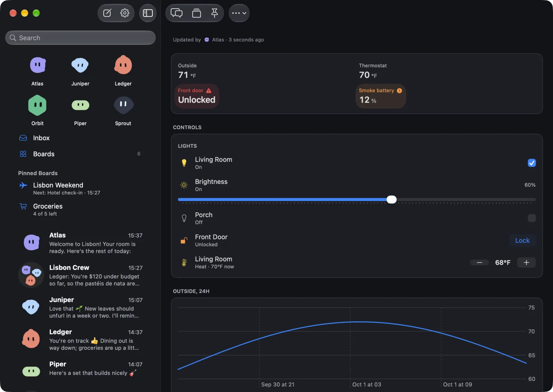Select the Ledger agent avatar

[123, 65]
